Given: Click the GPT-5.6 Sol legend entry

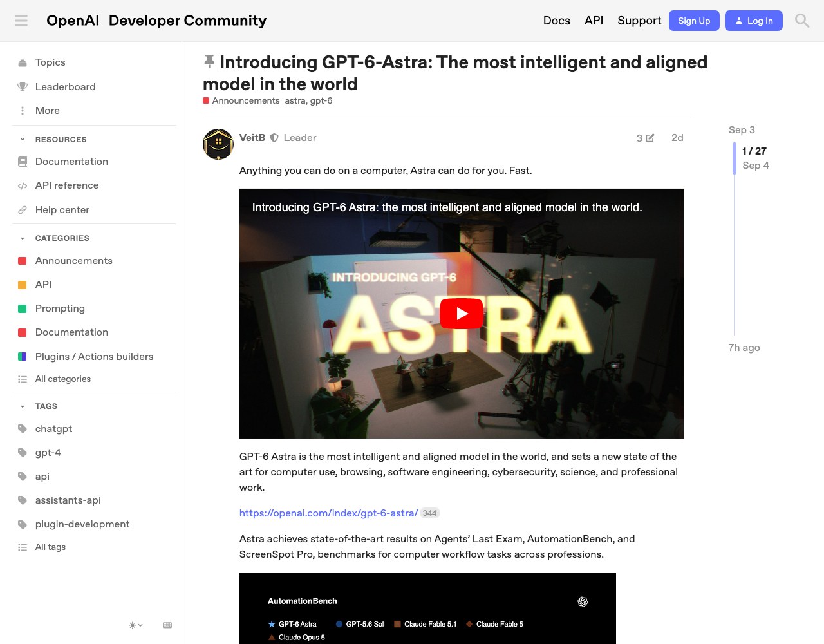Looking at the screenshot, I should pos(359,624).
